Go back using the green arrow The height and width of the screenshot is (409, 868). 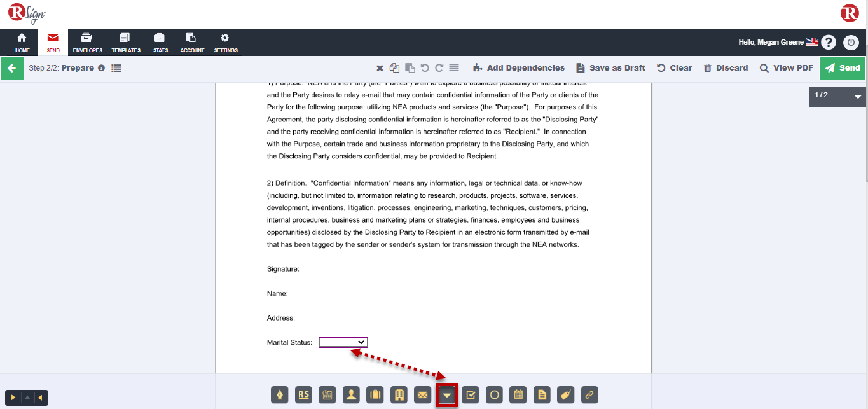pyautogui.click(x=11, y=68)
